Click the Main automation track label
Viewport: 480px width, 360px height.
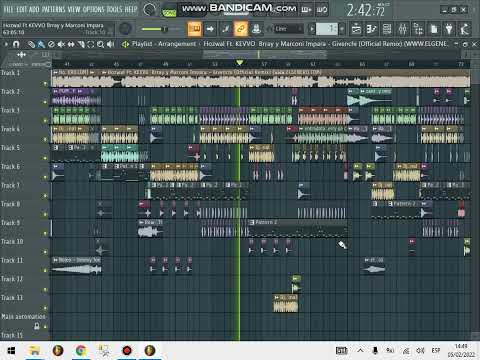[23, 317]
